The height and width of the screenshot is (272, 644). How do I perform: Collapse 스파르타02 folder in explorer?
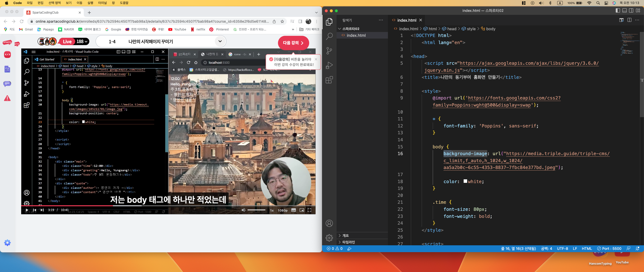362,29
